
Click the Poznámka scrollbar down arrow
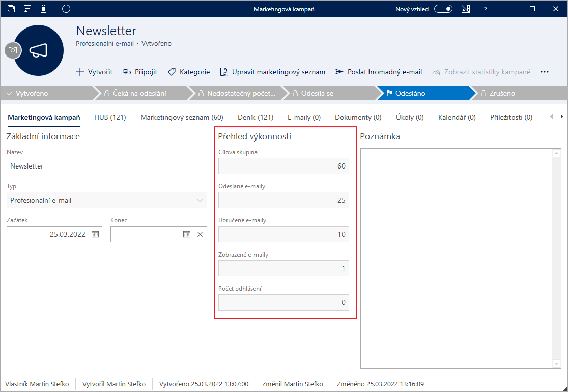557,363
